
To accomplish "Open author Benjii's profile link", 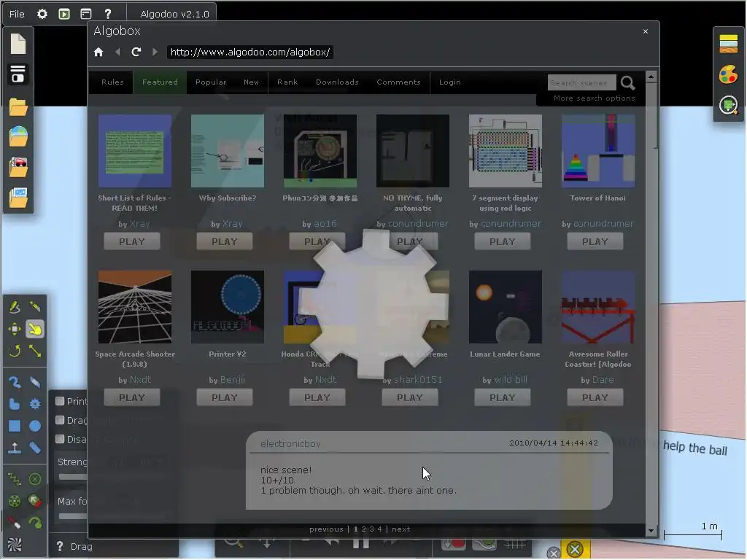I will (x=233, y=379).
